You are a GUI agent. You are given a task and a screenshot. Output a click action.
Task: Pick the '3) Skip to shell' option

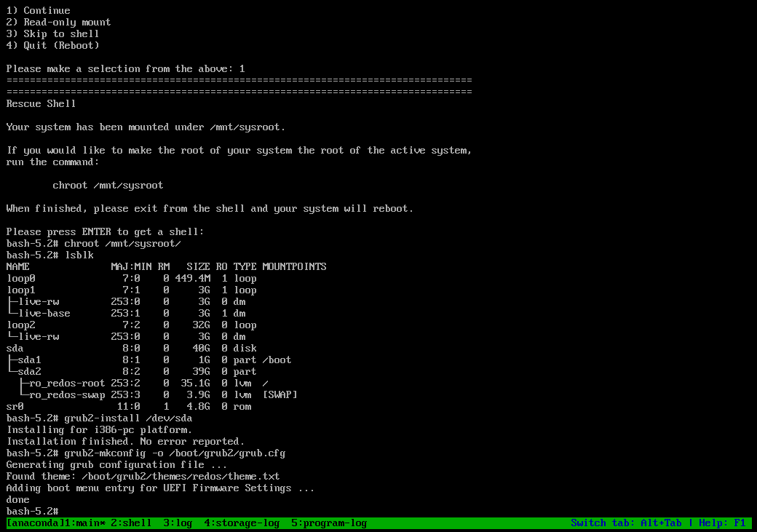click(x=52, y=33)
